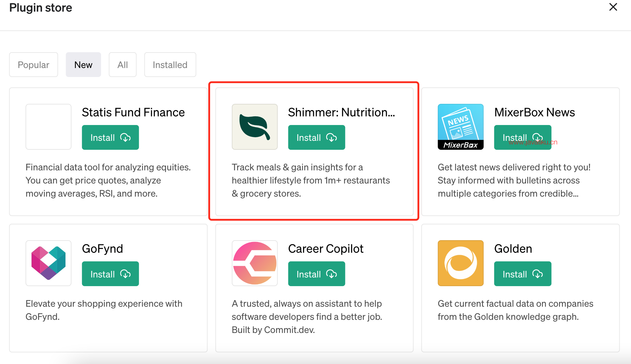
Task: Install the Career Copilot plugin
Action: click(316, 274)
